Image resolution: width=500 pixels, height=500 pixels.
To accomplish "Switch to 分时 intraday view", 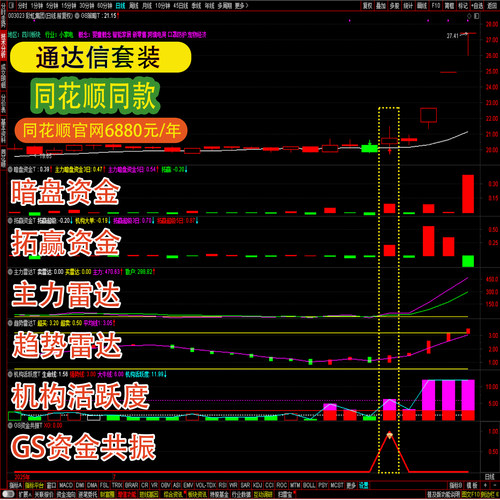I will pos(22,6).
